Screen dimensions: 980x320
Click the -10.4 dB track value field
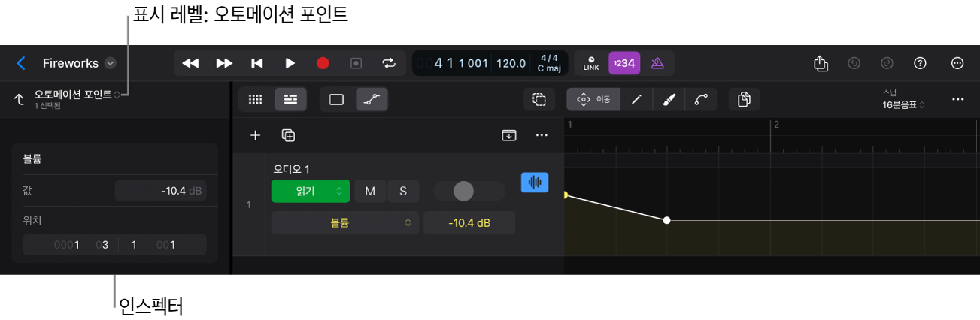point(469,222)
